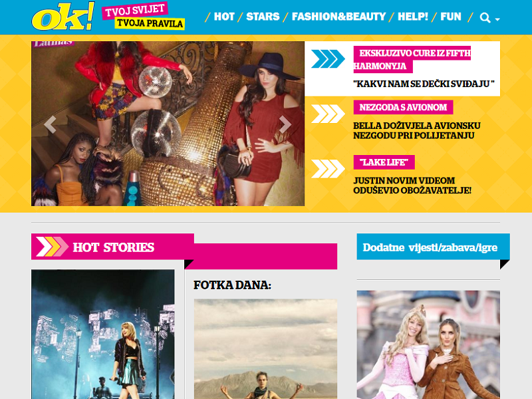Click the Disneyland princess thumbnail
Image resolution: width=532 pixels, height=399 pixels.
[428, 344]
